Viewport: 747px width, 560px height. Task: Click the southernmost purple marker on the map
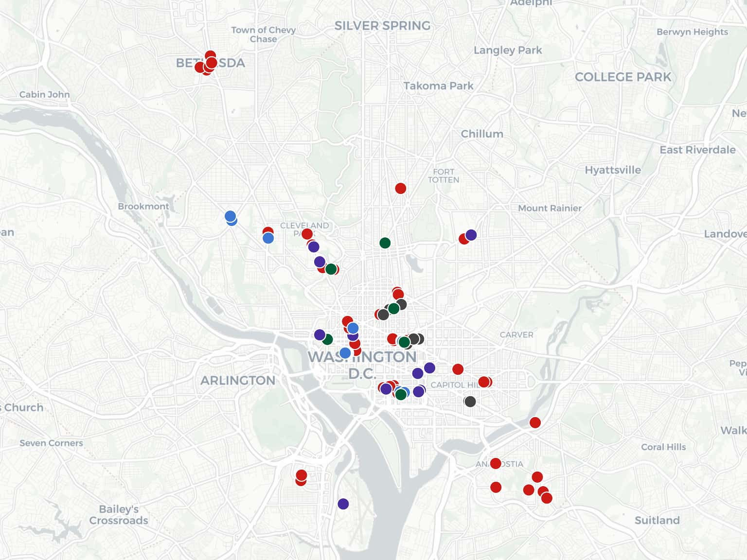pyautogui.click(x=343, y=504)
